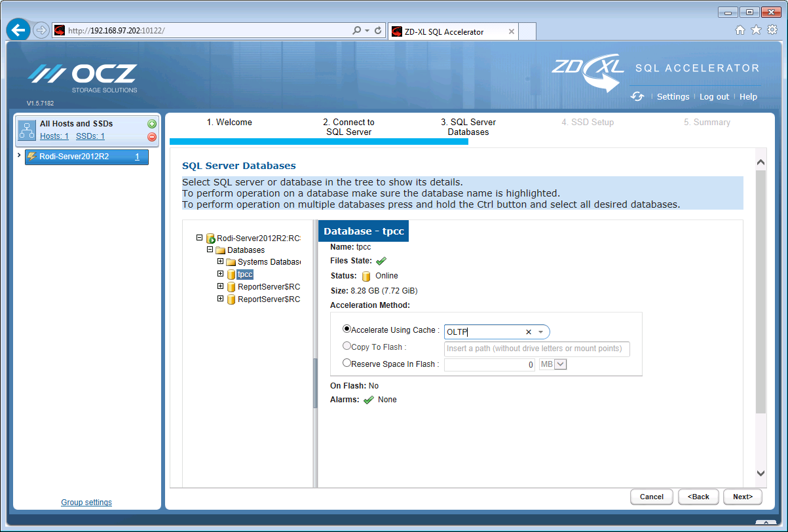Click the page scrollbar up arrow
Viewport: 788px width, 532px height.
(760, 162)
